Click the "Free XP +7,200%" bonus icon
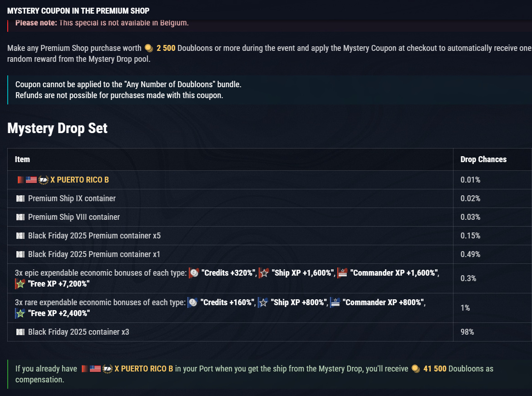 (x=20, y=284)
